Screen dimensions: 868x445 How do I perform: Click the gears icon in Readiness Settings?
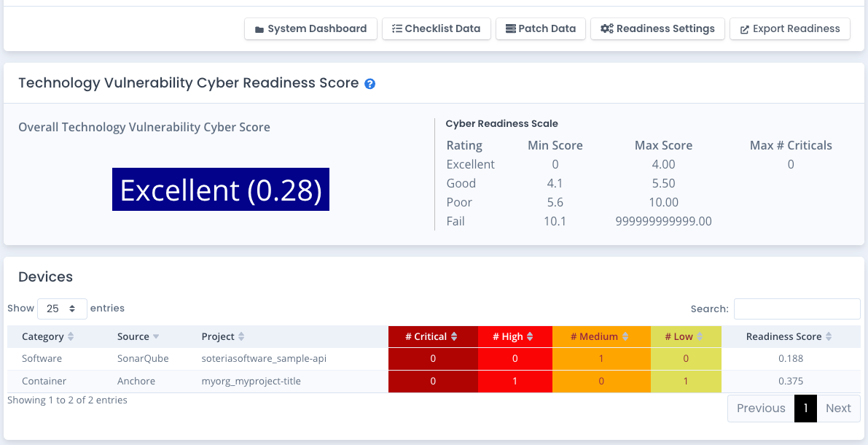pyautogui.click(x=606, y=29)
